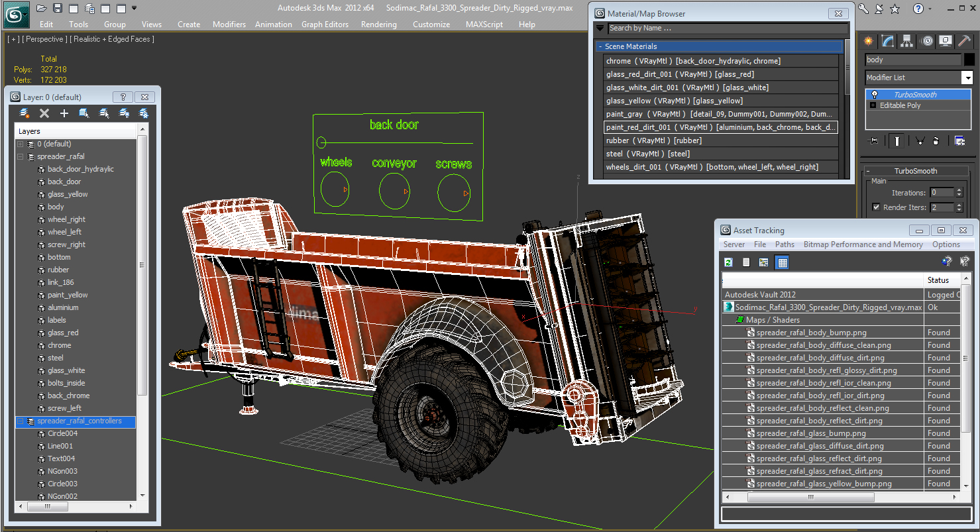Click Hide/Unhide All Layers icon

click(124, 113)
